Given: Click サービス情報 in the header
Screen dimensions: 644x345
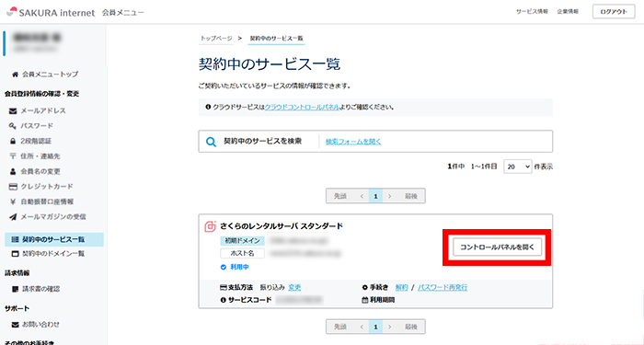Looking at the screenshot, I should pyautogui.click(x=532, y=11).
